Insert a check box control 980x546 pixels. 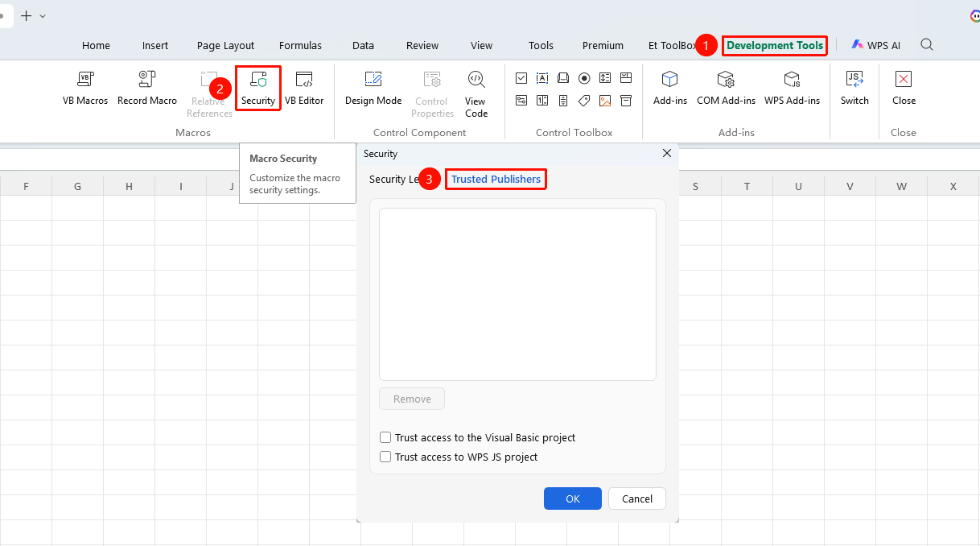521,78
